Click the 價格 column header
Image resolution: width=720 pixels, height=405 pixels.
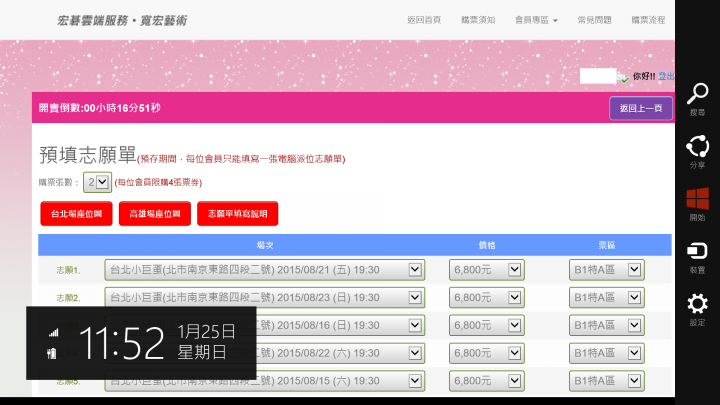pyautogui.click(x=487, y=245)
